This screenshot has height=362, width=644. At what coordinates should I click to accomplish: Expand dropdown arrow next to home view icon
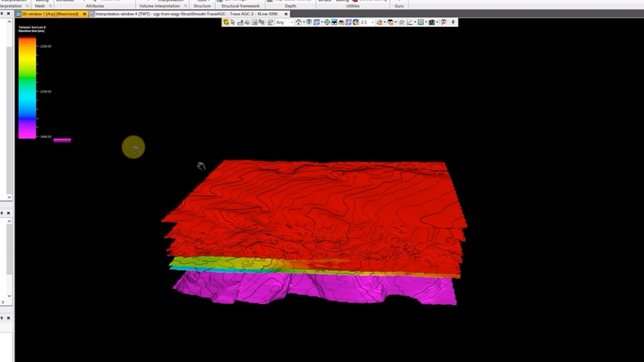(304, 23)
